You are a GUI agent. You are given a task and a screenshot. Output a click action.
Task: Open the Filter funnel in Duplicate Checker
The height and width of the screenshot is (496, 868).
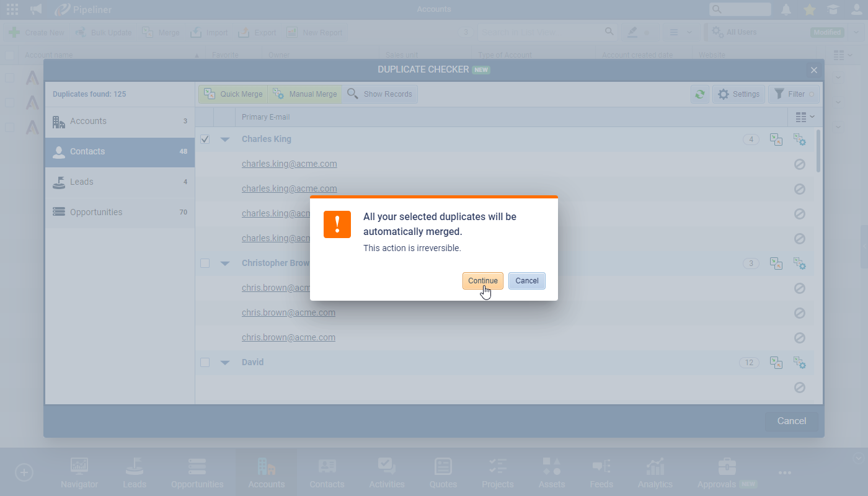(794, 94)
